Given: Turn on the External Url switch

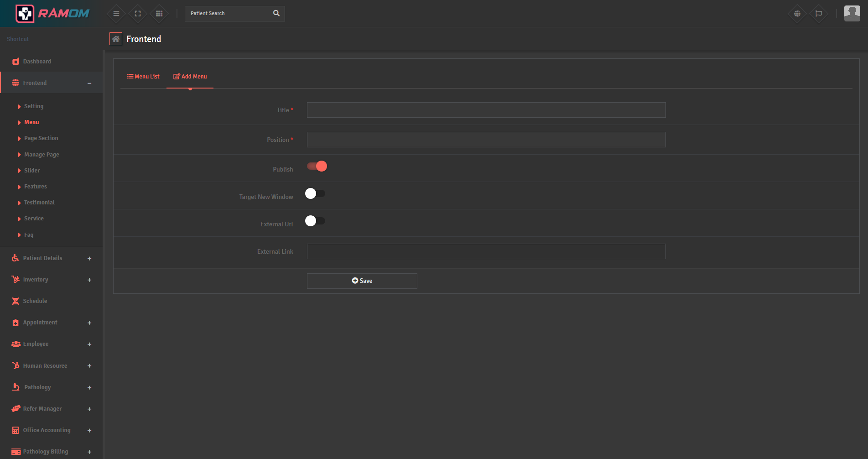Looking at the screenshot, I should coord(315,221).
